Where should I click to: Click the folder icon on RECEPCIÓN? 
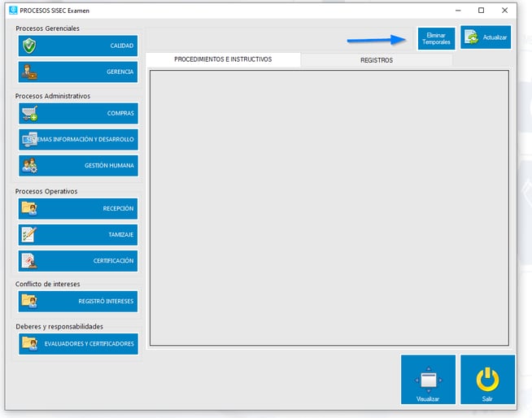click(x=30, y=209)
